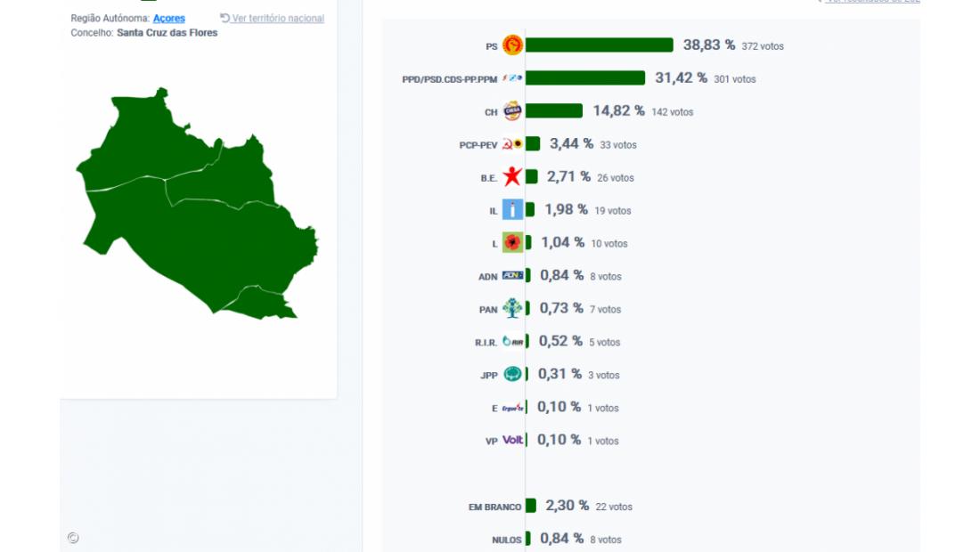This screenshot has width=980, height=552.
Task: Click the EM BRANCO results bar
Action: click(531, 506)
